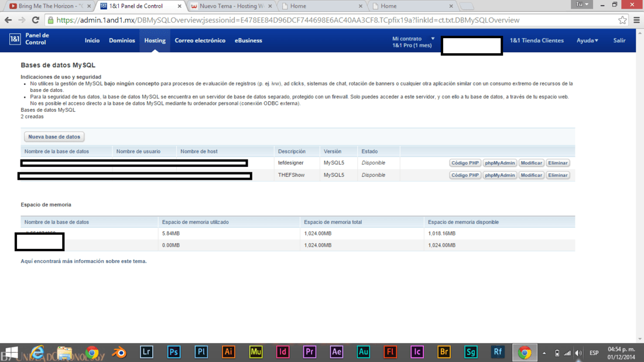The image size is (644, 362).
Task: Click the 1,018.16MB available memory value
Action: tap(441, 233)
